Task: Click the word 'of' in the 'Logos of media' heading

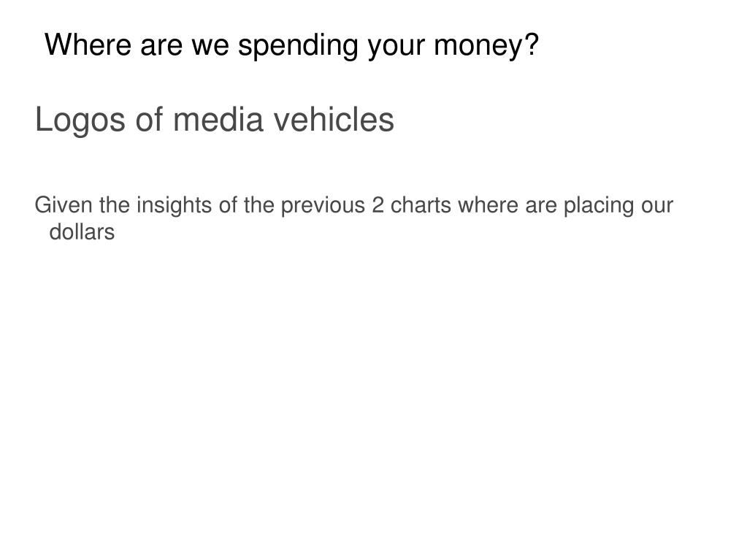Action: tap(149, 119)
